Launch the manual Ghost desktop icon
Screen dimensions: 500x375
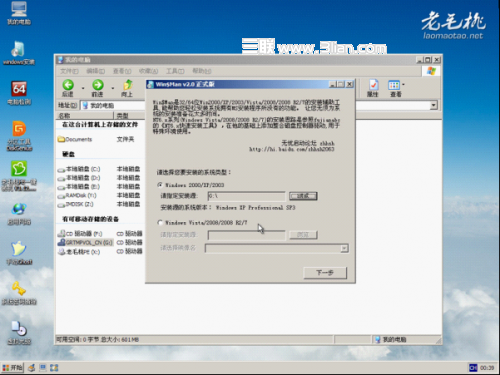pyautogui.click(x=19, y=253)
